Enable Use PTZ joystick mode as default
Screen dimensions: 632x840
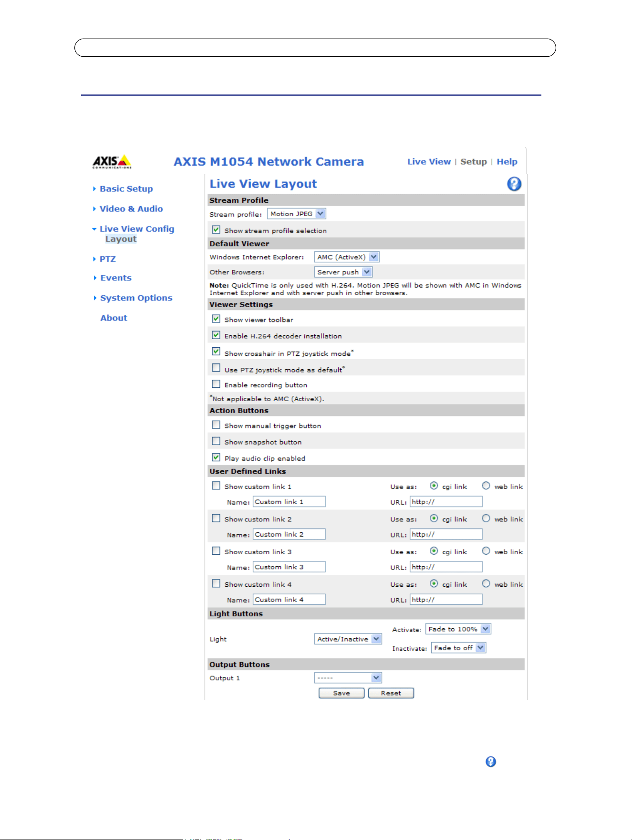216,368
